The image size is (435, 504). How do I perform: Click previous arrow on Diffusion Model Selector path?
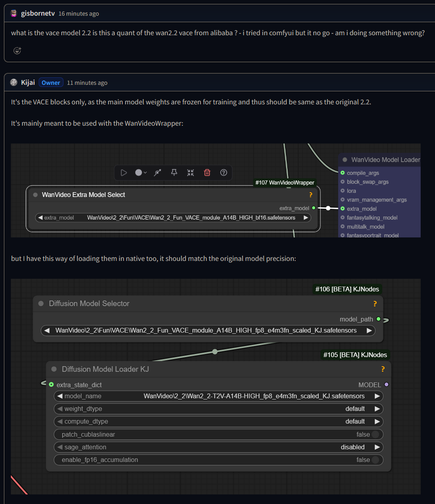[x=47, y=330]
